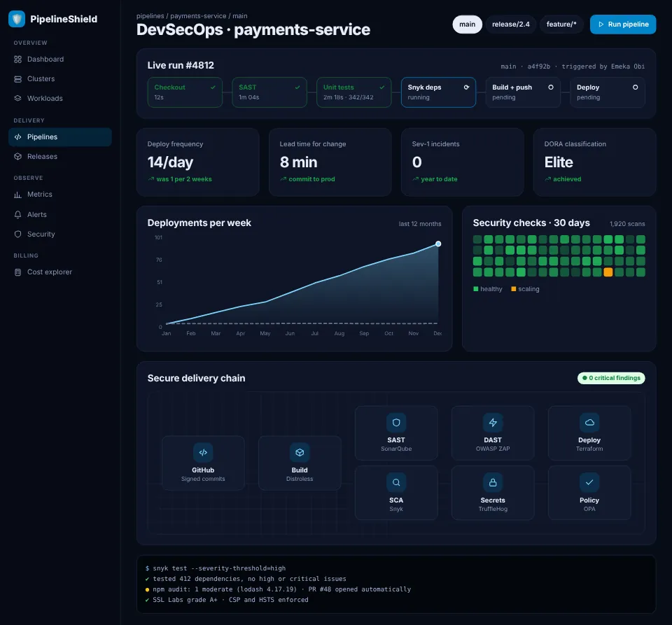Open the Releases page
Image resolution: width=672 pixels, height=625 pixels.
[60, 156]
